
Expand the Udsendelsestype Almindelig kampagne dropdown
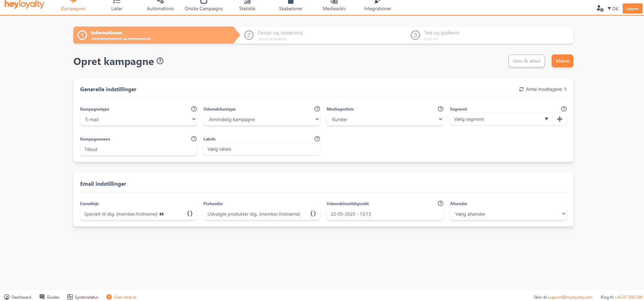pyautogui.click(x=262, y=119)
